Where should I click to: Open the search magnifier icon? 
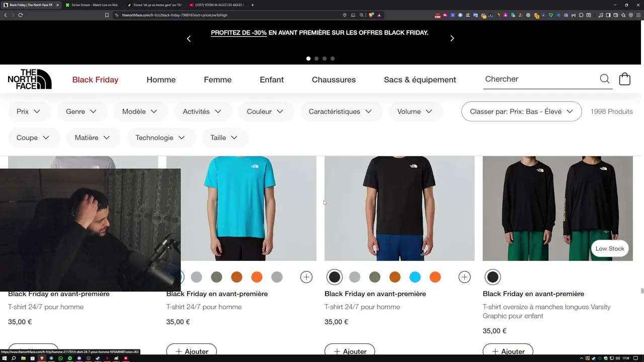(604, 79)
